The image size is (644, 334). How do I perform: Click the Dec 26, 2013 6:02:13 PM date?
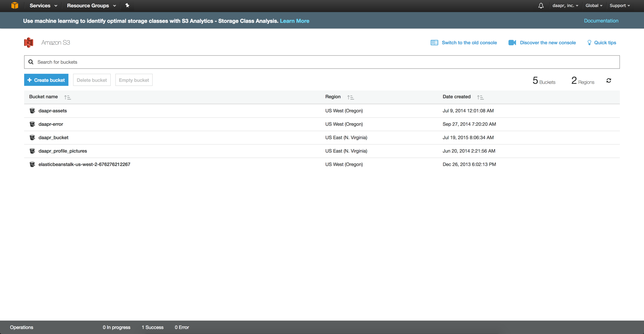[469, 164]
